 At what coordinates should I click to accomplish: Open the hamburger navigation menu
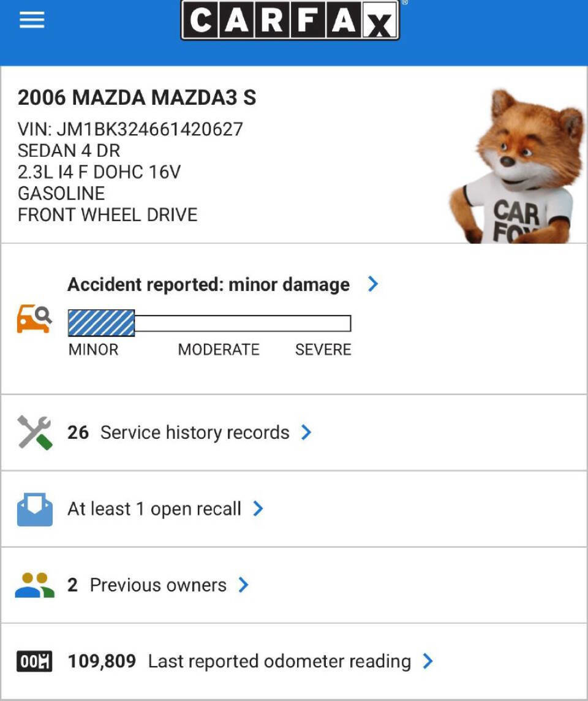pyautogui.click(x=31, y=20)
